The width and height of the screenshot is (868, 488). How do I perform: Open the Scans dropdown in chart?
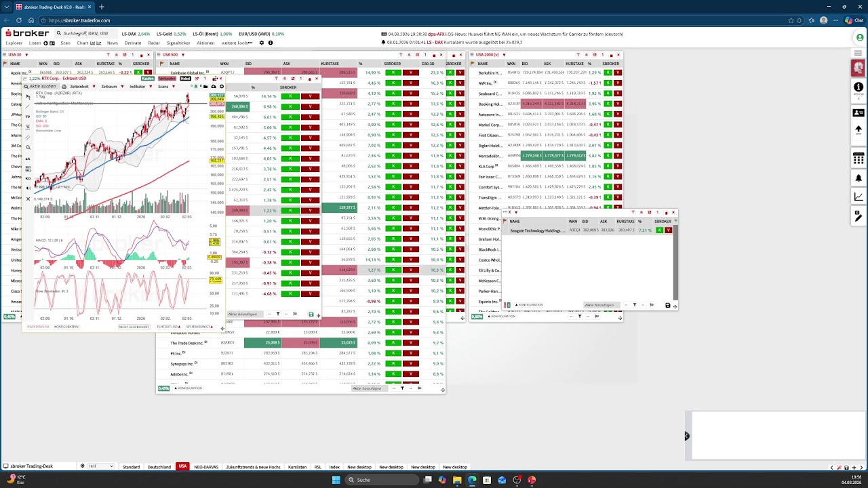(x=166, y=87)
